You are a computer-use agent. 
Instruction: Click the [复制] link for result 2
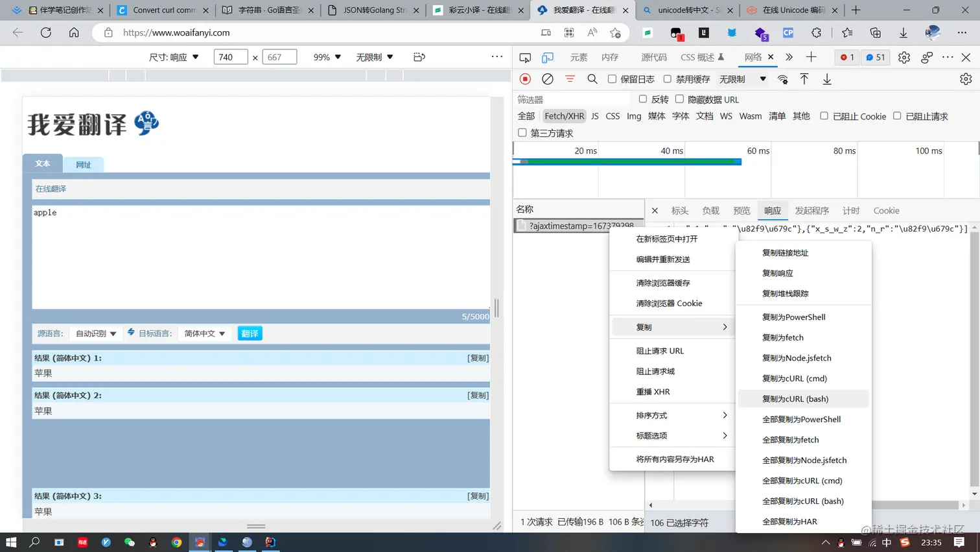(x=478, y=396)
